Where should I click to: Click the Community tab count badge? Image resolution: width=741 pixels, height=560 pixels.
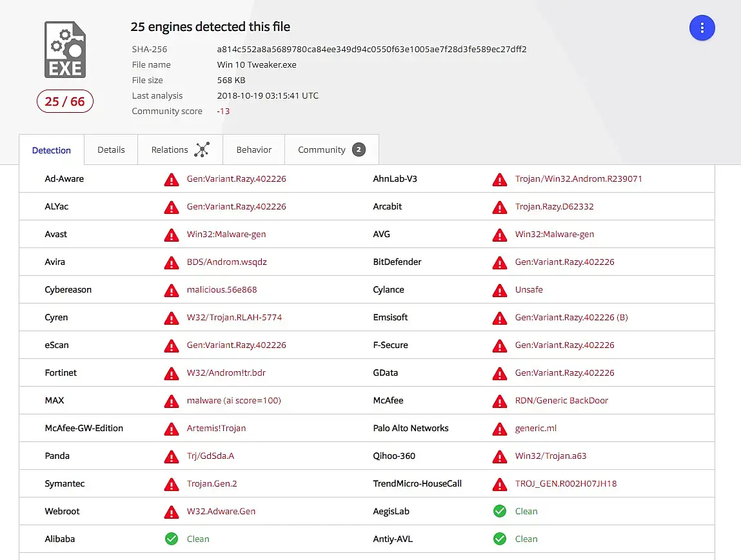click(359, 150)
